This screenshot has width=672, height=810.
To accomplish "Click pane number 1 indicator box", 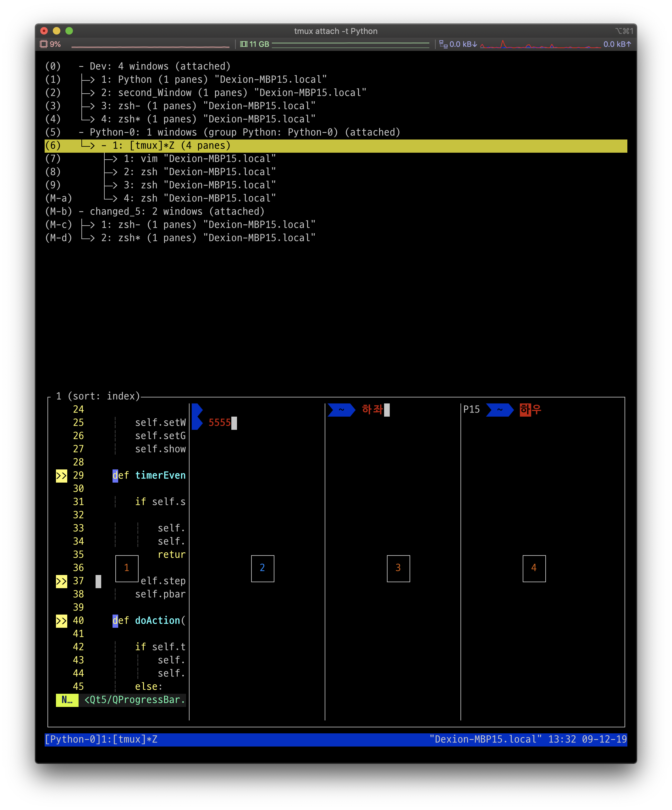I will [127, 568].
